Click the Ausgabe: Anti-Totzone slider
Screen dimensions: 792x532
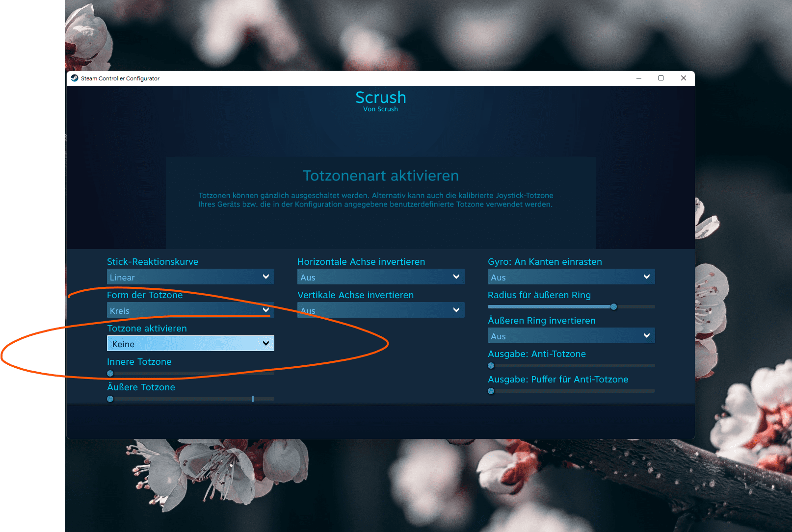[571, 366]
